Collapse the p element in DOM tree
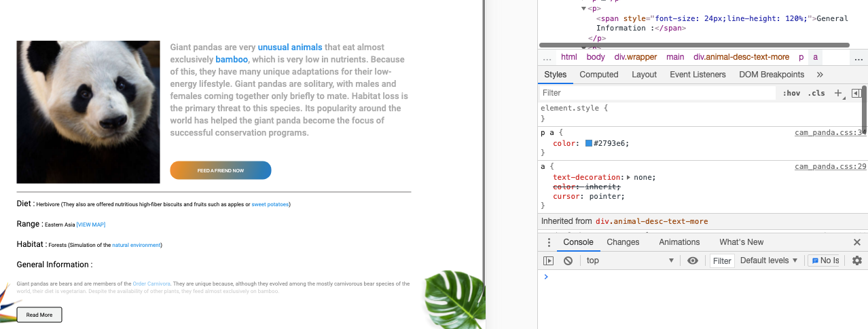The width and height of the screenshot is (868, 329). 583,8
